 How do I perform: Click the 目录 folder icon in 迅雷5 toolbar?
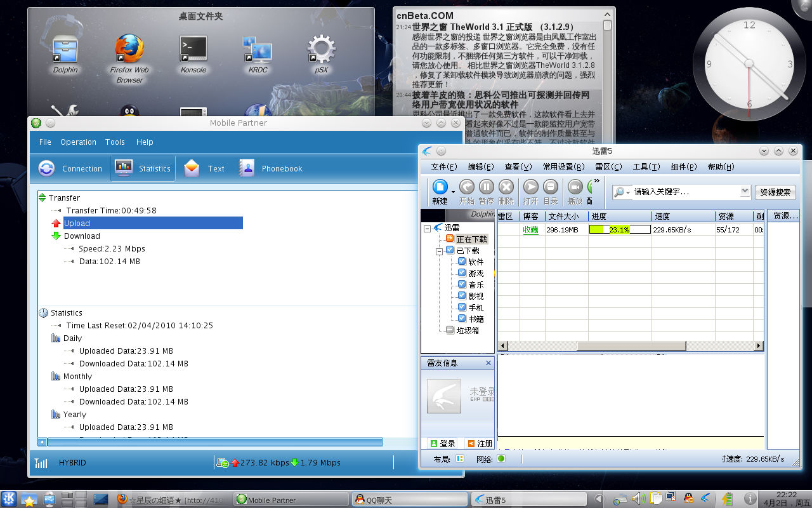[x=551, y=186]
